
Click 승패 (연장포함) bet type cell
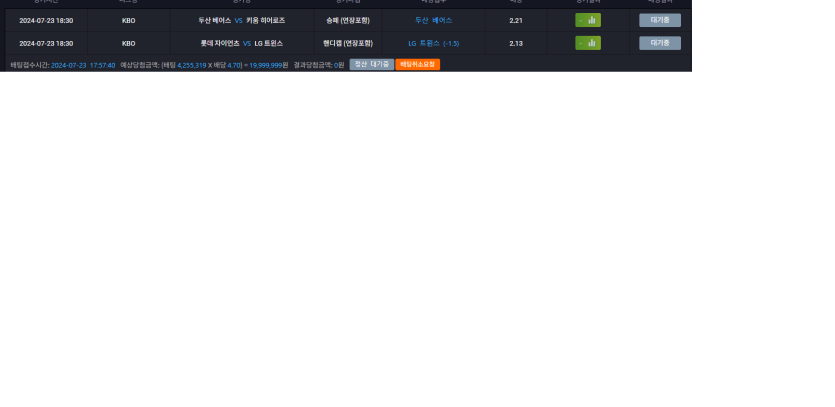(347, 20)
